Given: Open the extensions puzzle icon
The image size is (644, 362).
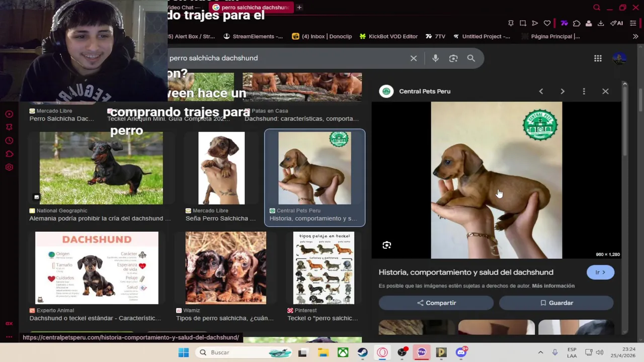Looking at the screenshot, I should pyautogui.click(x=577, y=23).
